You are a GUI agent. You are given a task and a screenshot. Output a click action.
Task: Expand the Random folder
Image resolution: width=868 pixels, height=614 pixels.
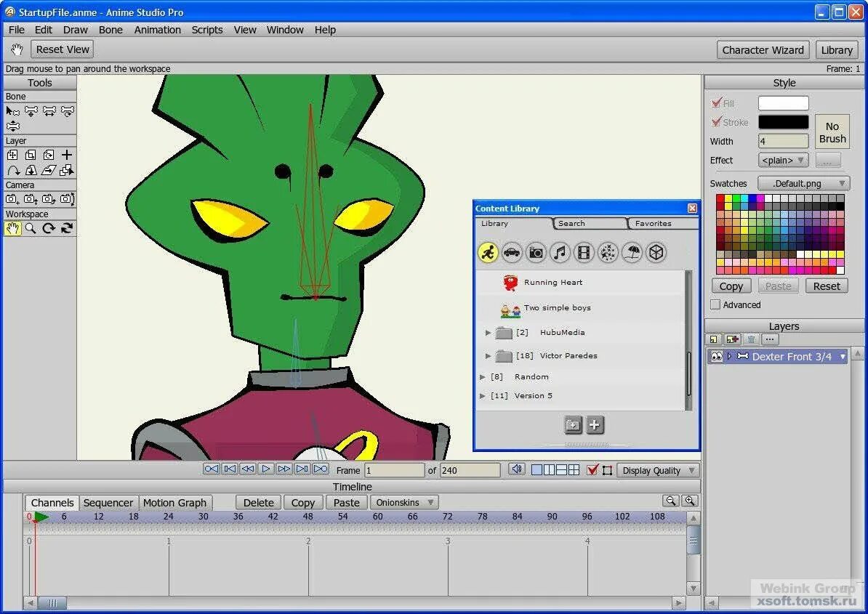tap(482, 376)
